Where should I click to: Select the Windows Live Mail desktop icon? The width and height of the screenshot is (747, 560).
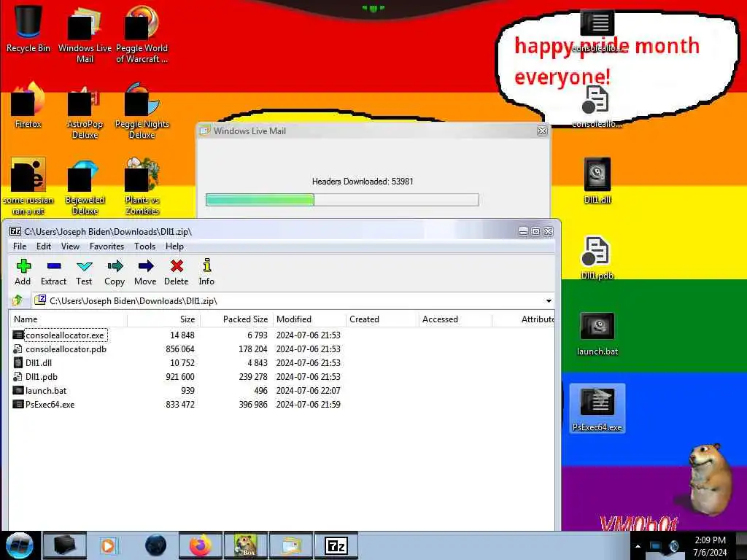click(x=85, y=34)
